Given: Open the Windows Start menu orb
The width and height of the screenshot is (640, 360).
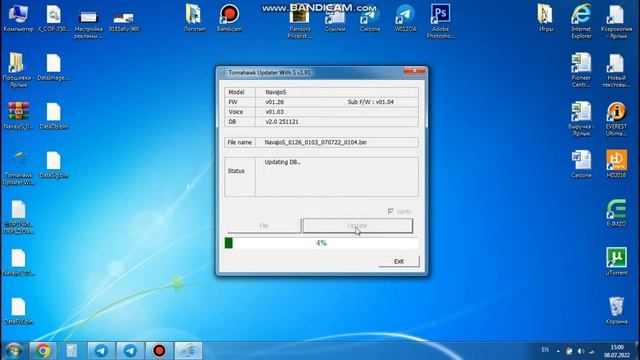Looking at the screenshot, I should tap(14, 351).
